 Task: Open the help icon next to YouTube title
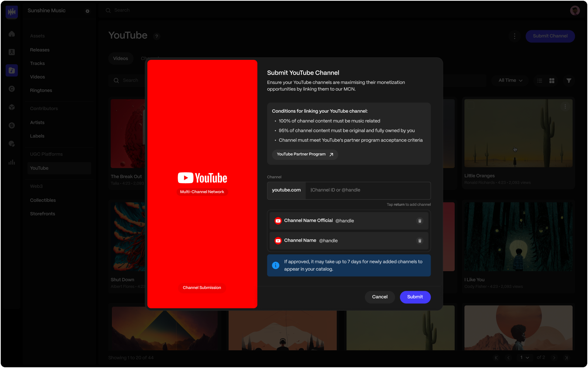coord(157,36)
